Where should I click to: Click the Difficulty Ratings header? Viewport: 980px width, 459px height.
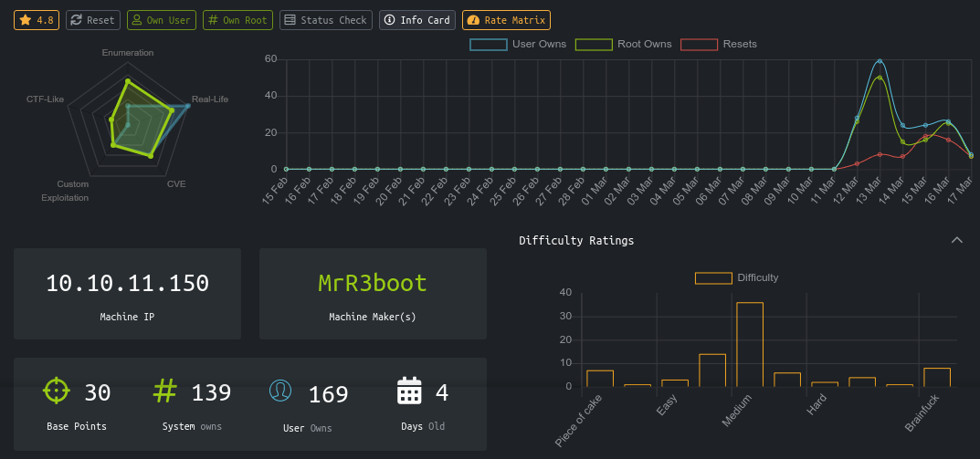tap(576, 241)
